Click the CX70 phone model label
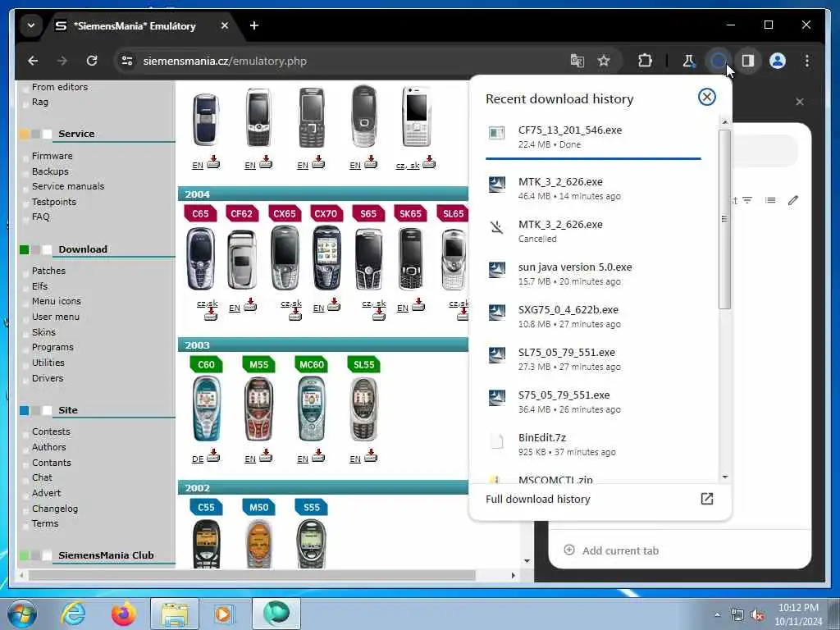The height and width of the screenshot is (630, 840). pos(326,213)
